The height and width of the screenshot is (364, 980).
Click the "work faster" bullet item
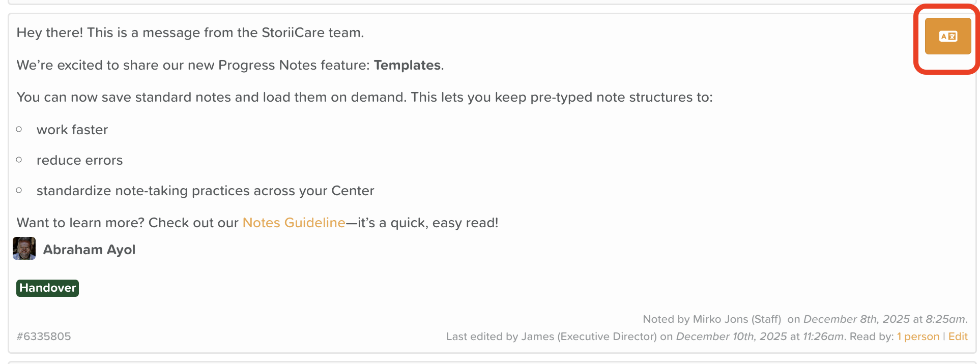coord(72,130)
